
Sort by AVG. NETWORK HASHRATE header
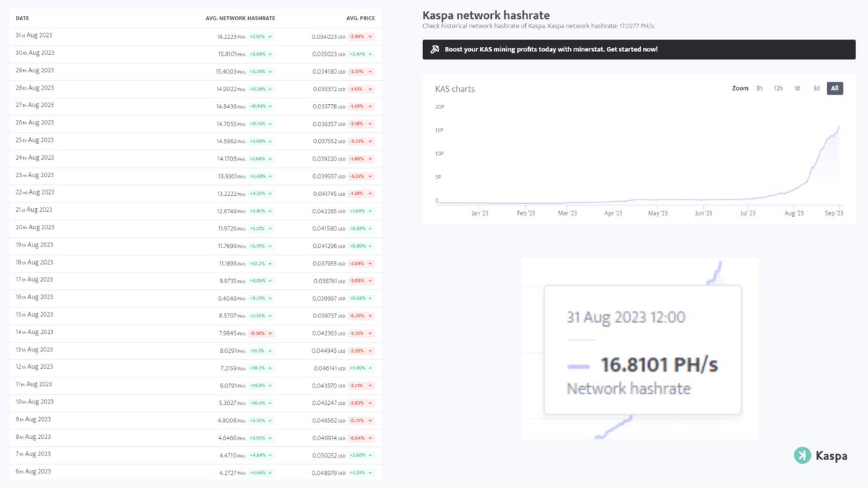[x=240, y=17]
